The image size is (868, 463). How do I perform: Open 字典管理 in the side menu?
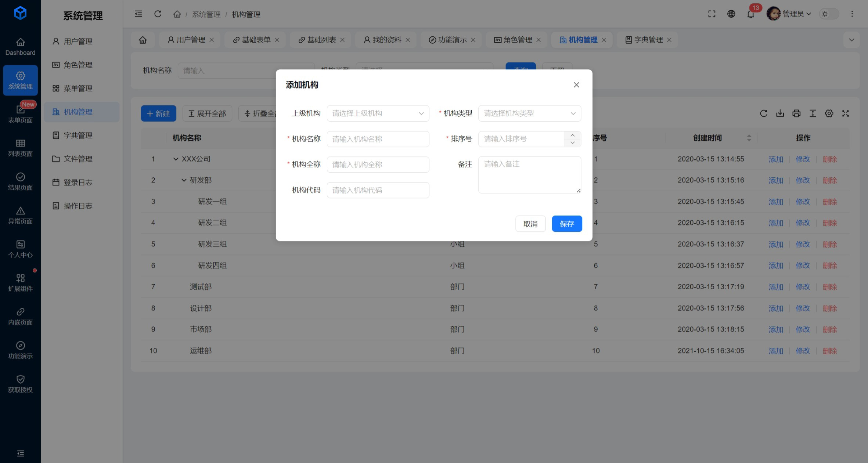[x=78, y=135]
